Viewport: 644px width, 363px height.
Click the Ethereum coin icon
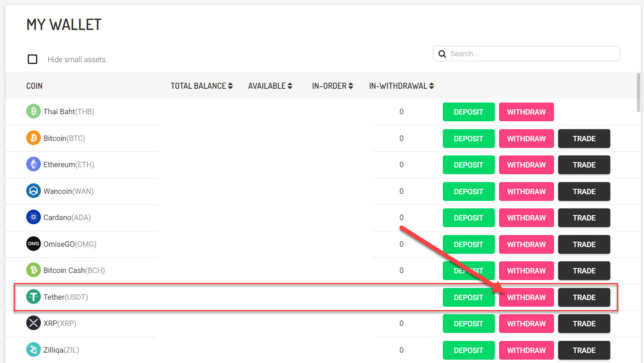click(x=33, y=164)
